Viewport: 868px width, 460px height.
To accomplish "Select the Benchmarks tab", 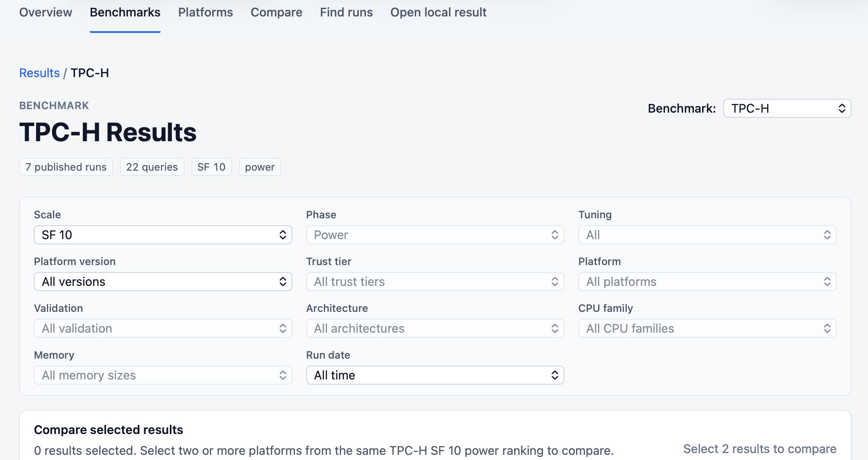I will pyautogui.click(x=125, y=12).
